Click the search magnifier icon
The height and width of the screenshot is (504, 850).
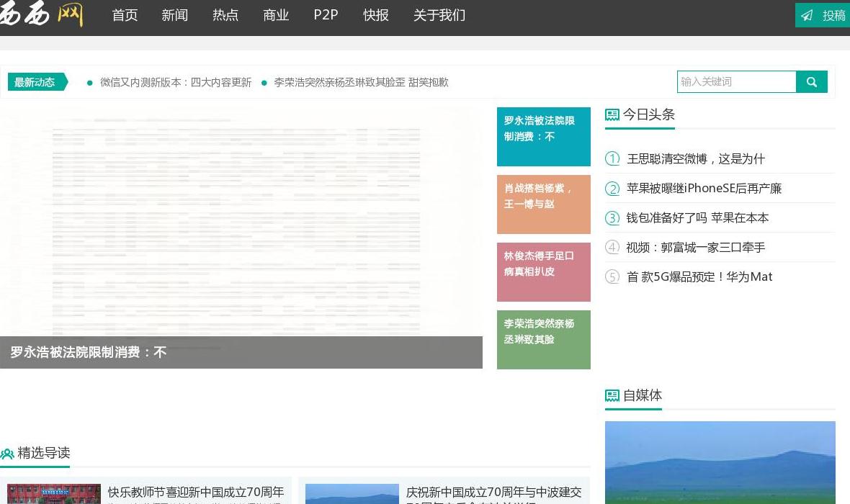coord(812,81)
